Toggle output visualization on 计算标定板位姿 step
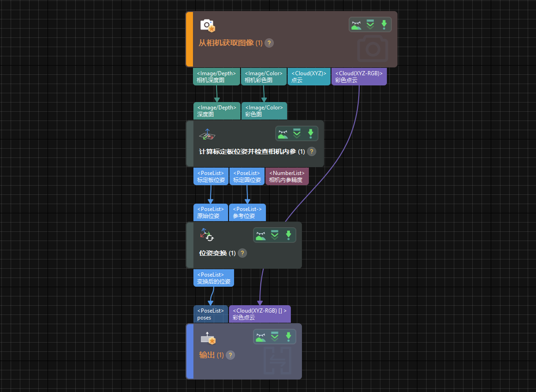This screenshot has height=392, width=536. pyautogui.click(x=283, y=133)
